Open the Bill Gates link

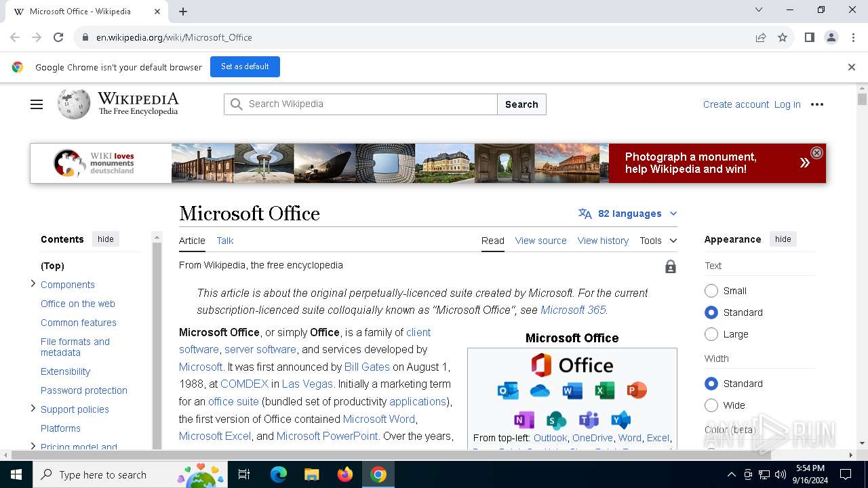367,367
